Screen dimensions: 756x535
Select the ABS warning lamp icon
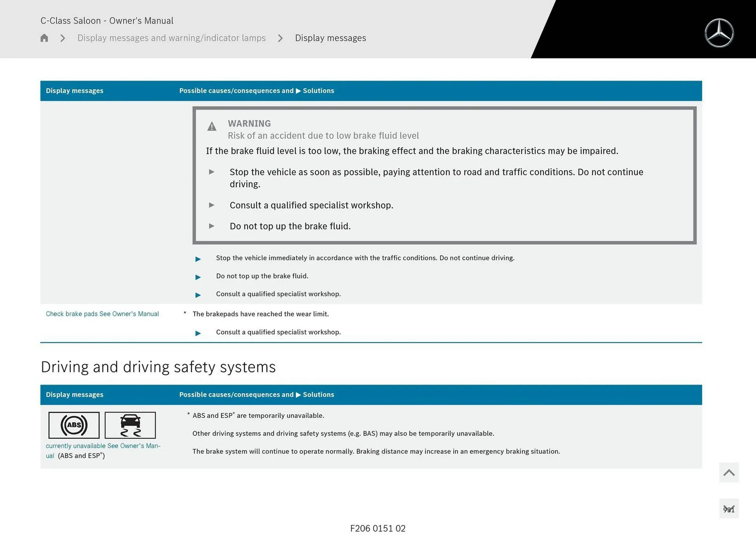tap(73, 425)
